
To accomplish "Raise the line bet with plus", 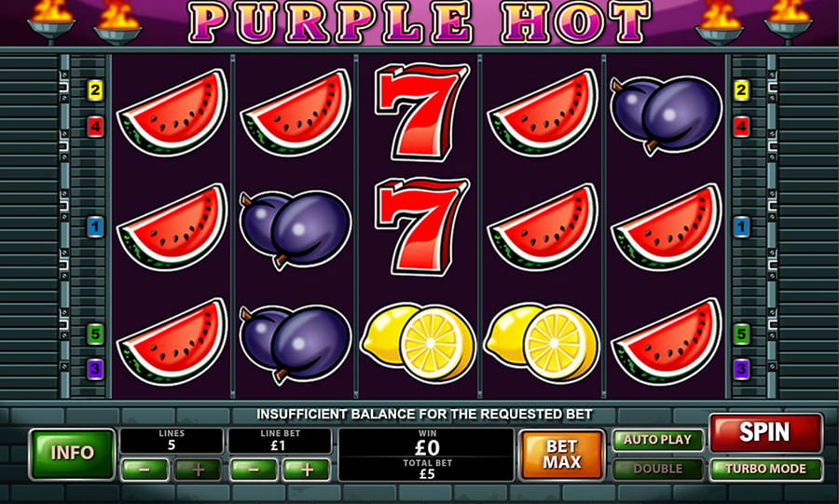I will (x=307, y=470).
